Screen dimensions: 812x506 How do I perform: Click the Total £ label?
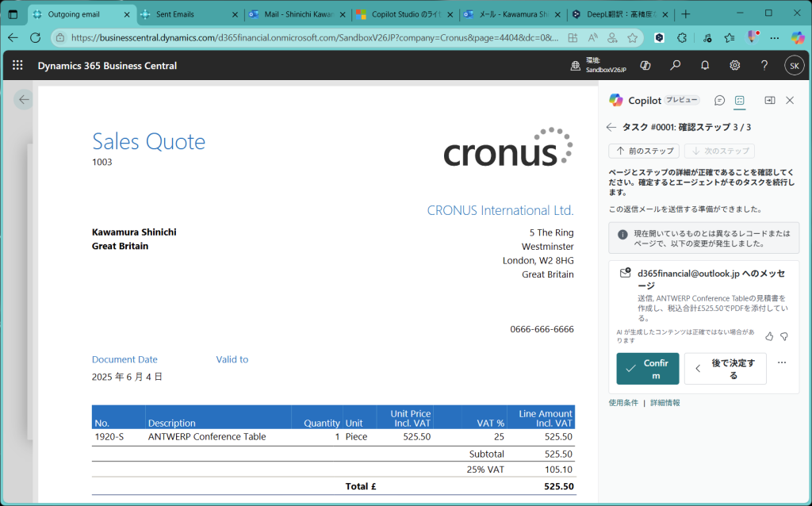point(361,486)
